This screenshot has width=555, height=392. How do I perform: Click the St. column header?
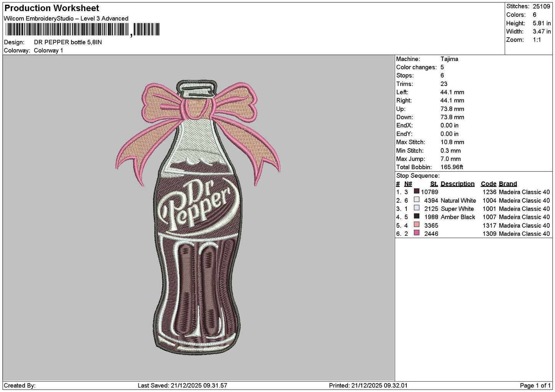434,184
